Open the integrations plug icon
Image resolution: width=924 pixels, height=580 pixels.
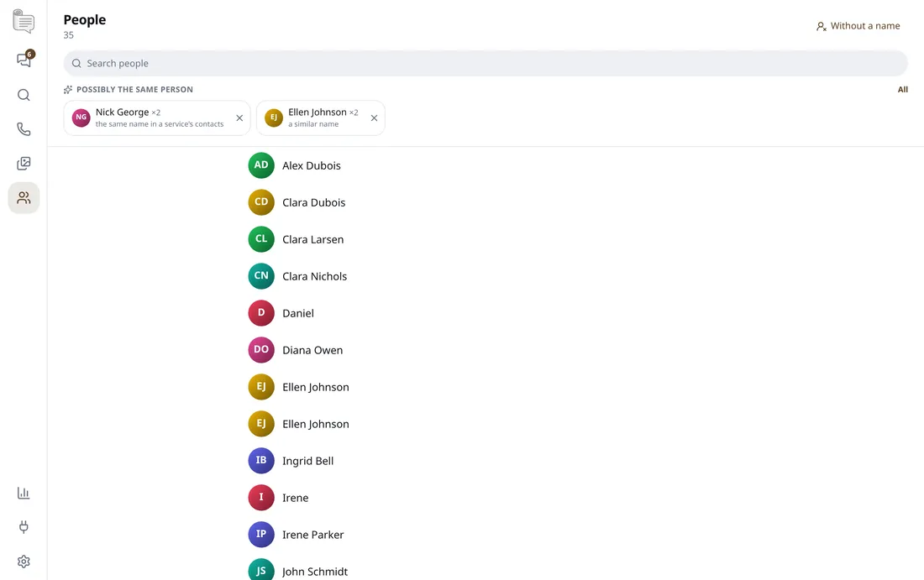[x=24, y=527]
